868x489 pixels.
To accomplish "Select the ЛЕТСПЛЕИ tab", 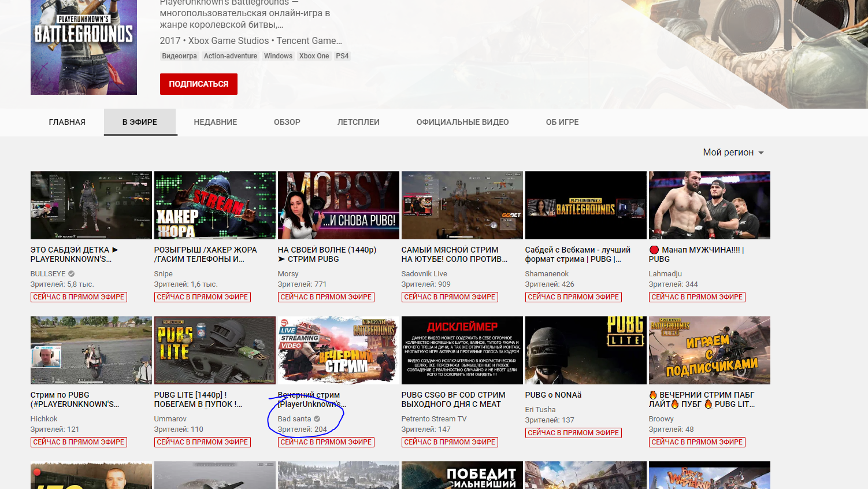I will coord(358,122).
